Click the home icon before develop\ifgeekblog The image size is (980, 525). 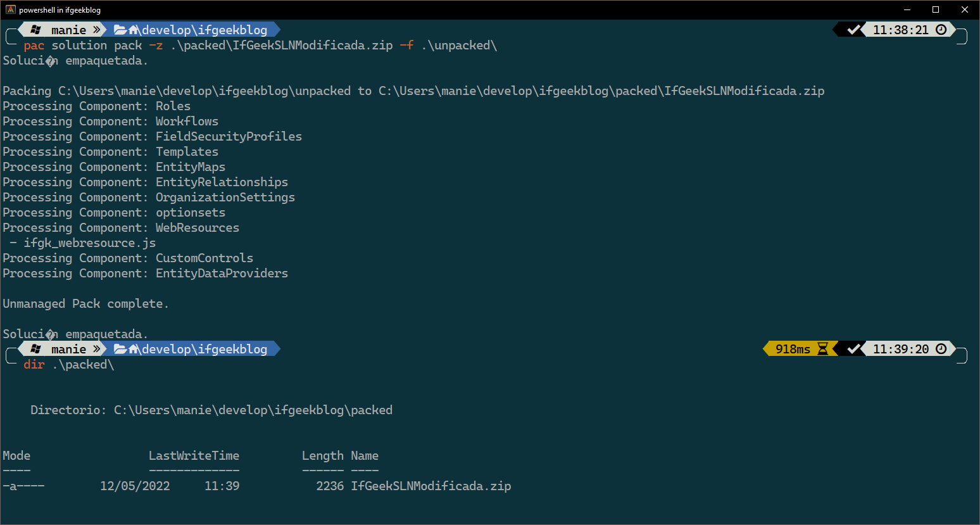(x=133, y=29)
